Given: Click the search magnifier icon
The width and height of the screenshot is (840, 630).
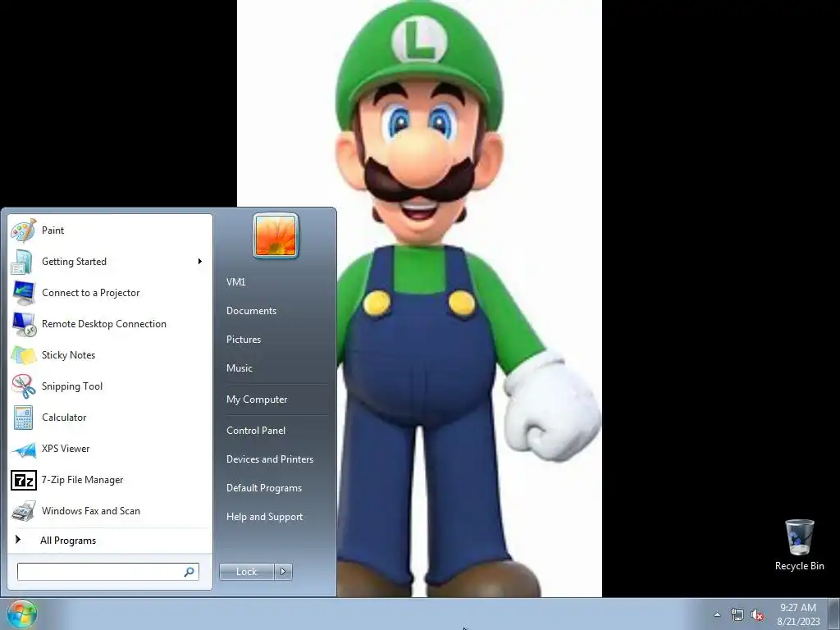Looking at the screenshot, I should pos(189,572).
